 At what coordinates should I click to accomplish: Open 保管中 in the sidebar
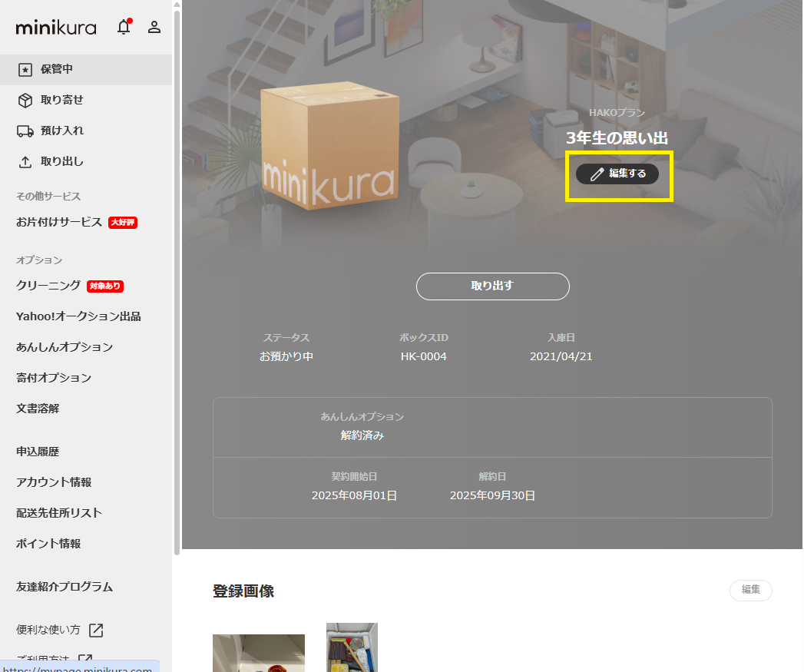coord(86,69)
